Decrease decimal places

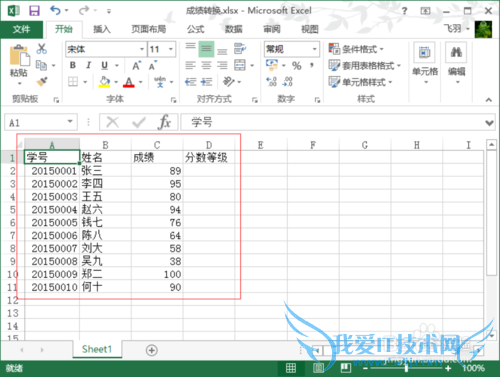tap(288, 82)
